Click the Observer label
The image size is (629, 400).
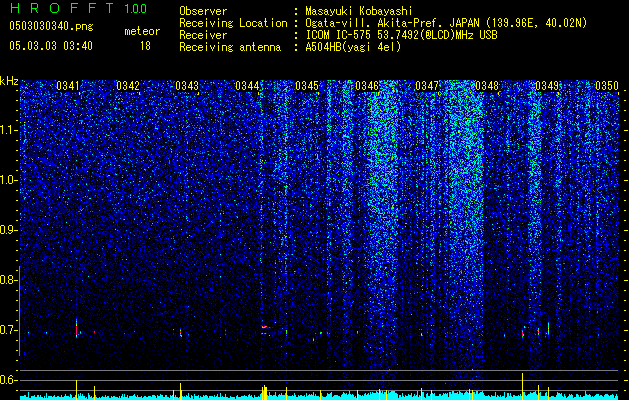click(x=203, y=11)
